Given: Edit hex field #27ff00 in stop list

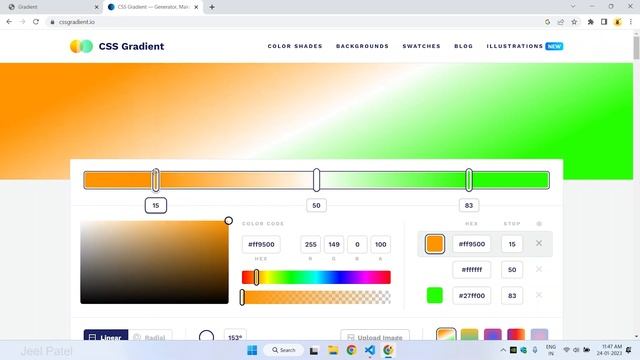Looking at the screenshot, I should (x=472, y=295).
